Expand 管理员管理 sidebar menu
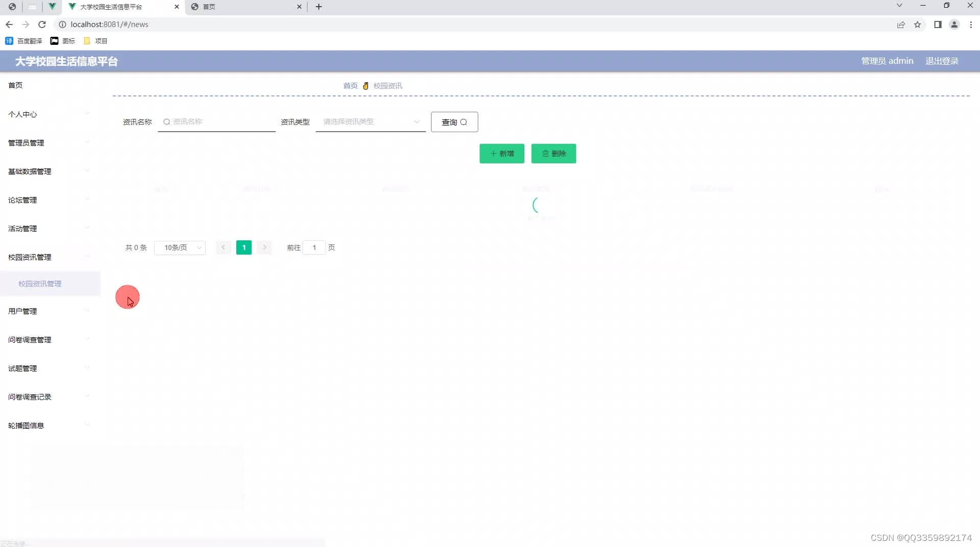This screenshot has height=547, width=980. tap(50, 143)
